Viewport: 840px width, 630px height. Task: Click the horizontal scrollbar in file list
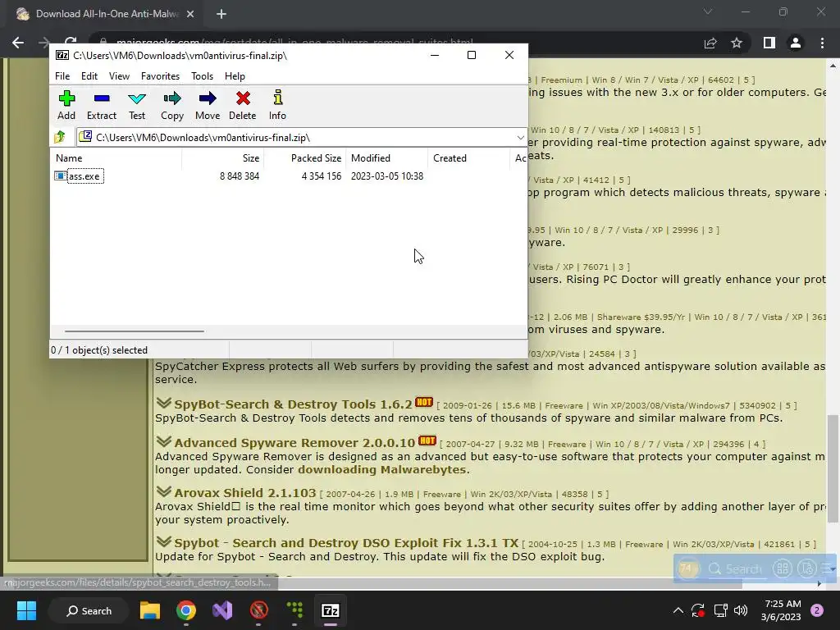[134, 331]
